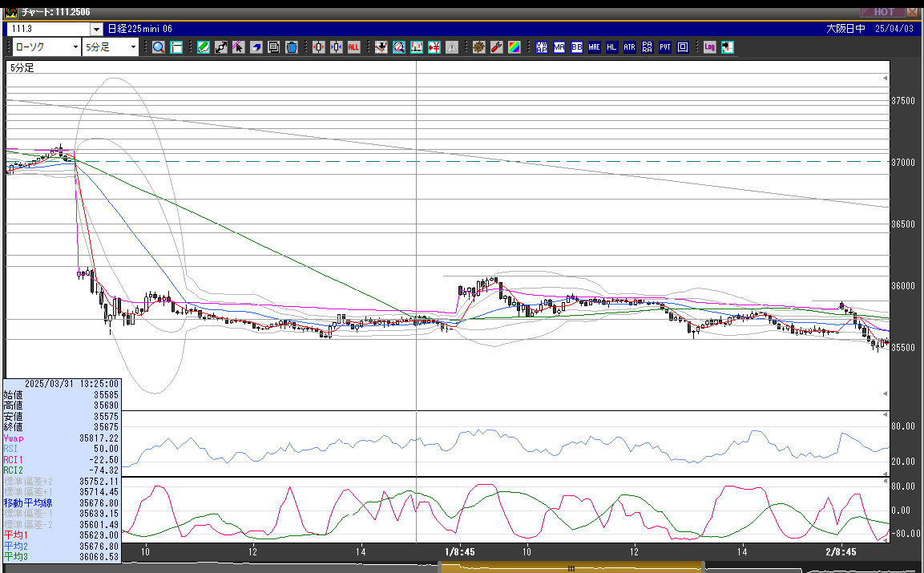
Task: Toggle Log scale display
Action: click(709, 47)
